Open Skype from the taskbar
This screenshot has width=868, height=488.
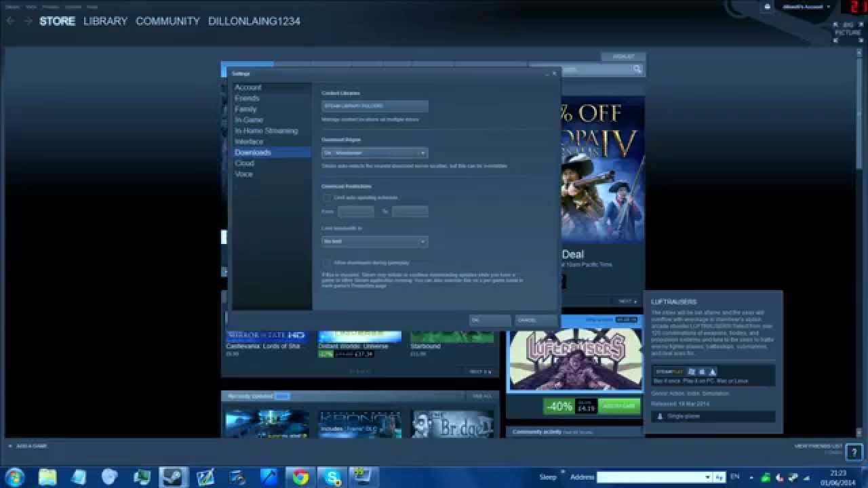point(333,477)
